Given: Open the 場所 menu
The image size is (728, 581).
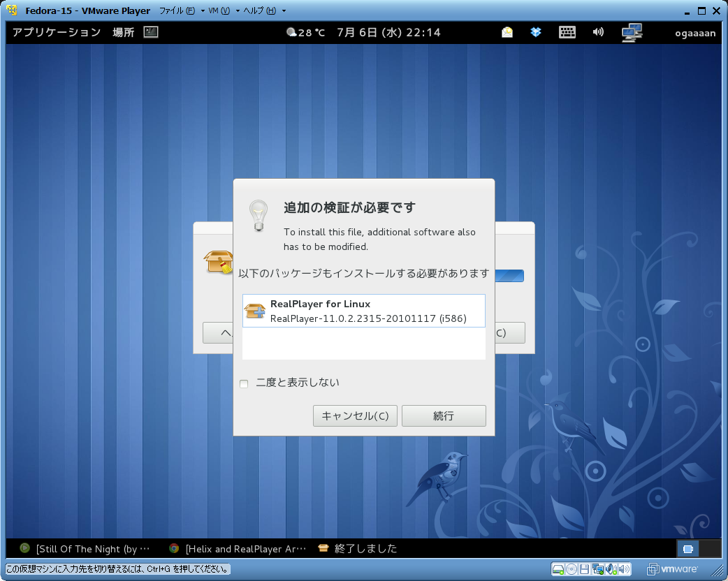Looking at the screenshot, I should [123, 32].
